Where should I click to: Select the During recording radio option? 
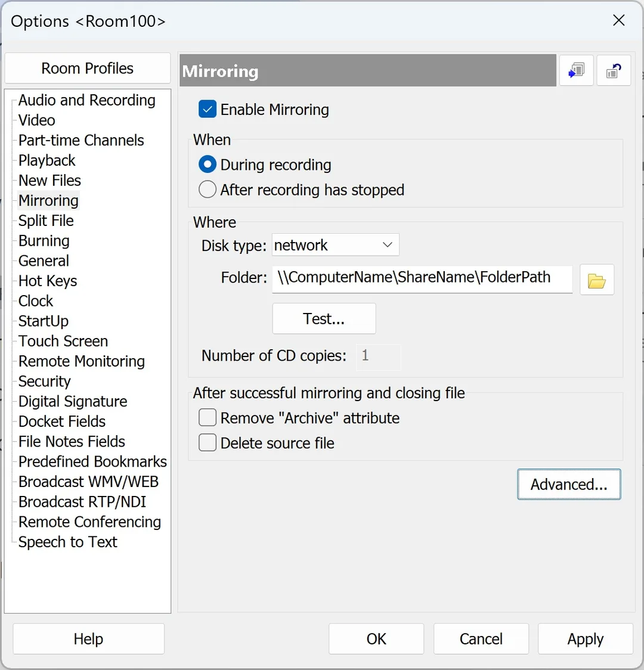208,165
